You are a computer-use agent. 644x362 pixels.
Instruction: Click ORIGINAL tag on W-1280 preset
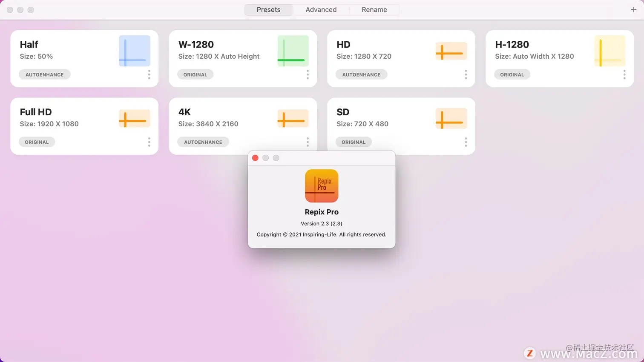195,74
